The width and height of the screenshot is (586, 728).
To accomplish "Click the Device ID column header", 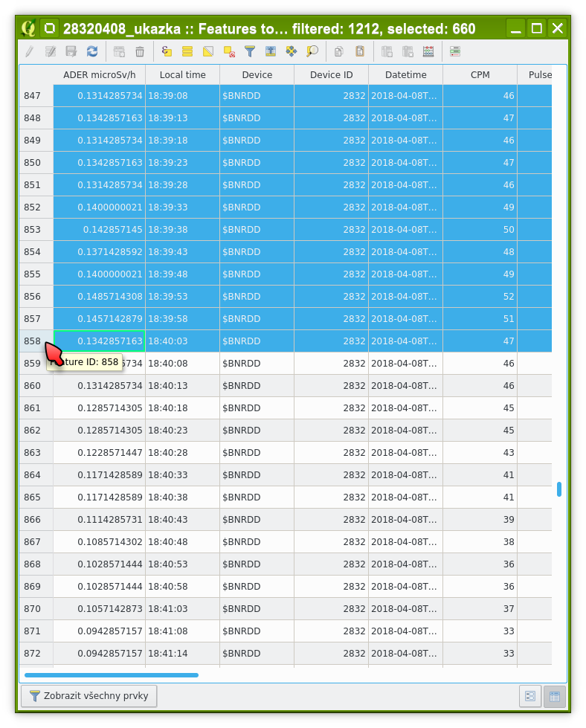I will [x=331, y=75].
